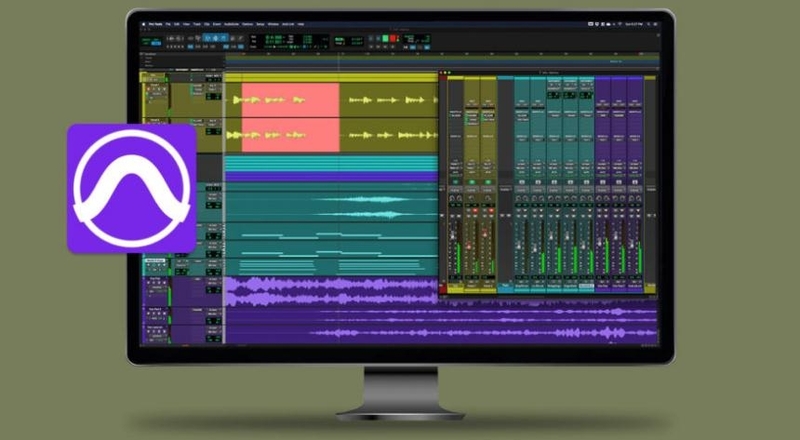Open the Apple menu
The width and height of the screenshot is (800, 440).
(143, 24)
